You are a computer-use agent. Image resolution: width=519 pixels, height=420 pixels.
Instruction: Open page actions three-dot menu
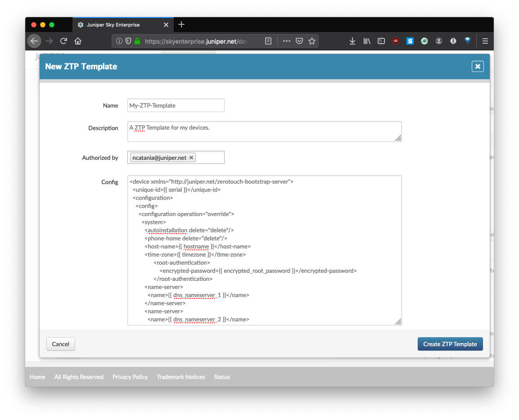pyautogui.click(x=287, y=41)
